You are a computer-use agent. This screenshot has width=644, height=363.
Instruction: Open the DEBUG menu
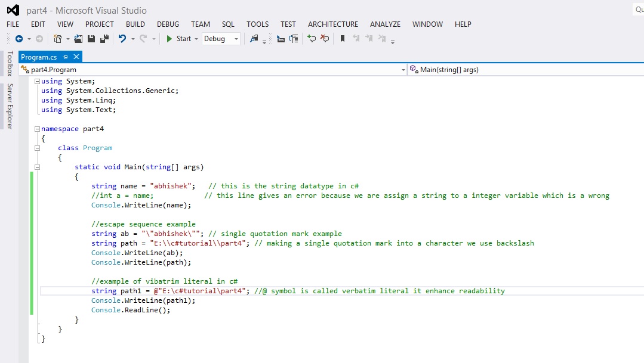[168, 24]
